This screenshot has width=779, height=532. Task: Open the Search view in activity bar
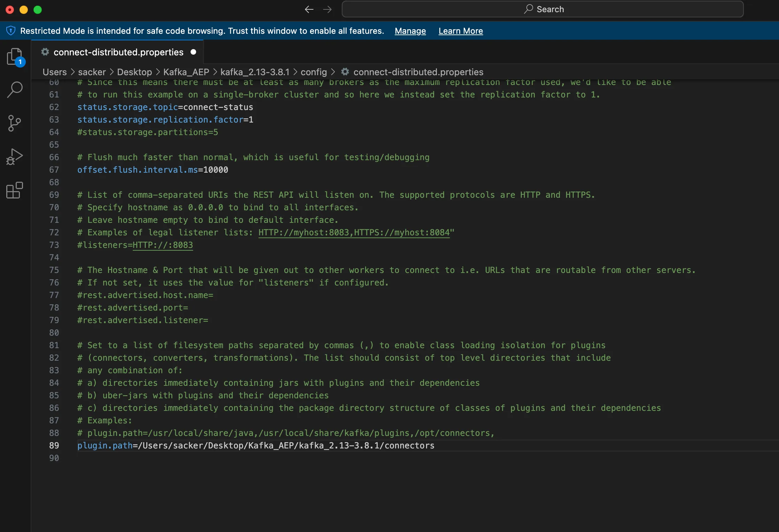point(15,90)
